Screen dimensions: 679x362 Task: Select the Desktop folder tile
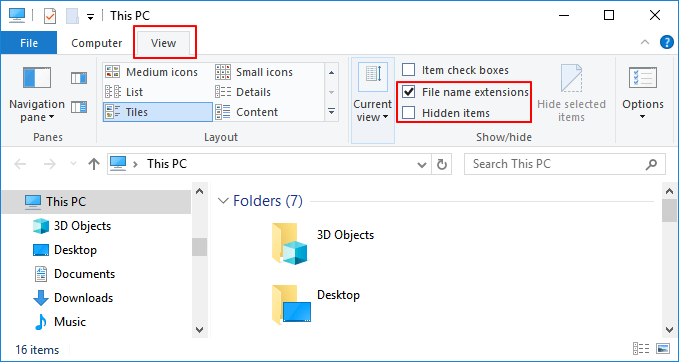[x=316, y=304]
